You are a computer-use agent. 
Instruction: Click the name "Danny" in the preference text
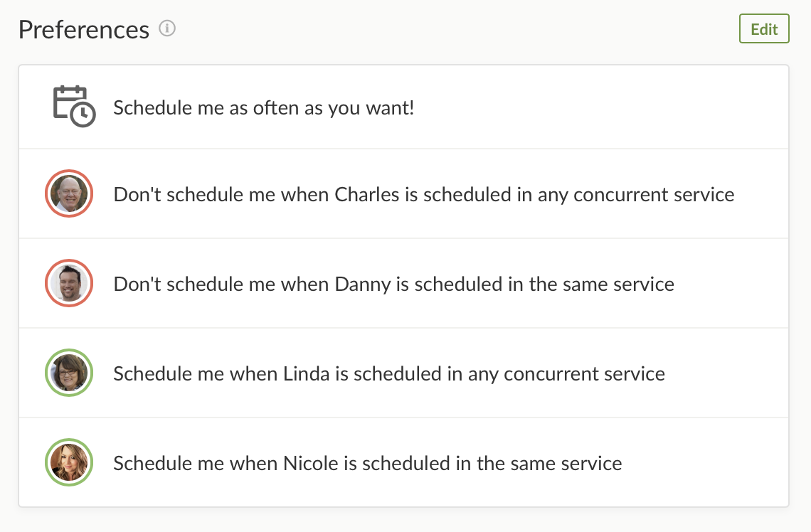point(363,284)
